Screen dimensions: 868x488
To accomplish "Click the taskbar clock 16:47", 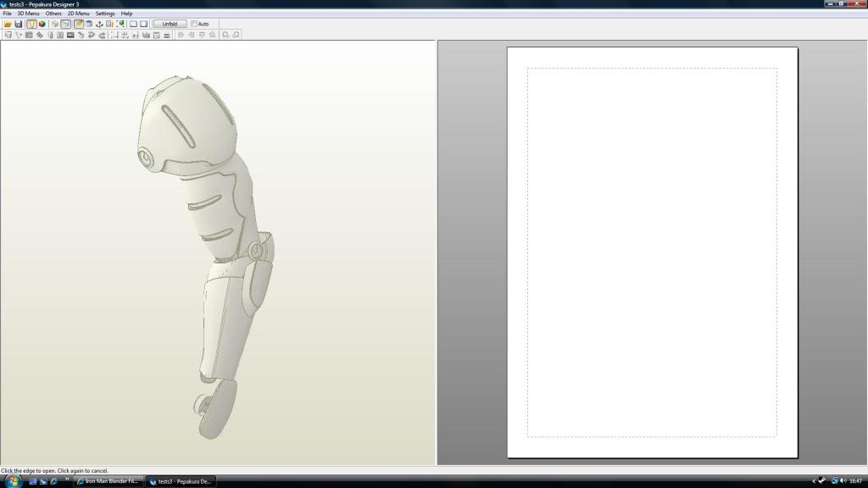I will (856, 481).
